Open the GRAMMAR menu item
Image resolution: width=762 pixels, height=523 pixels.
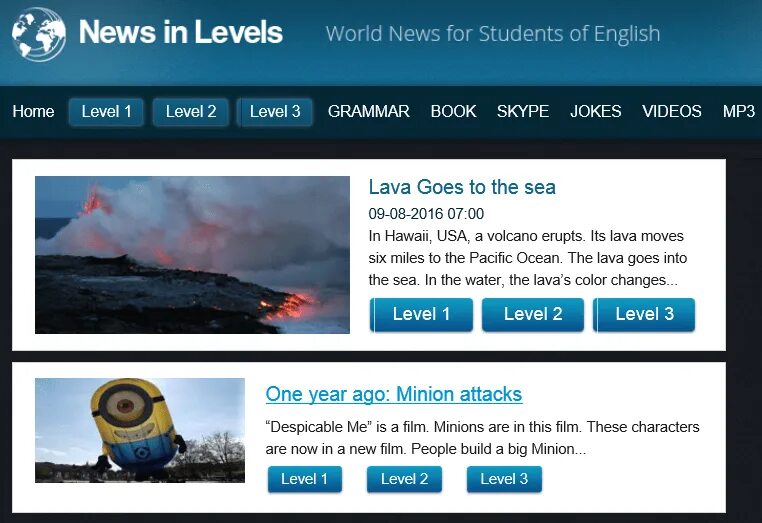pyautogui.click(x=368, y=111)
